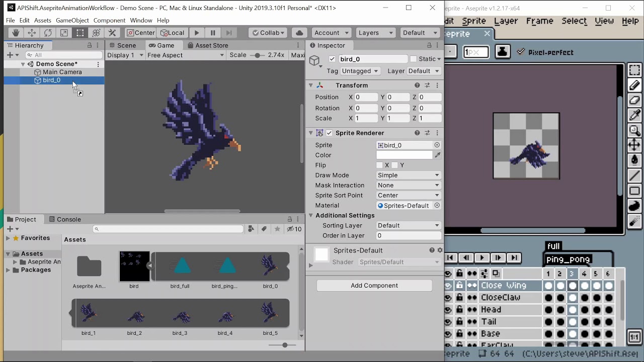Open Mask Interaction dropdown
Image resolution: width=644 pixels, height=362 pixels.
coord(409,185)
